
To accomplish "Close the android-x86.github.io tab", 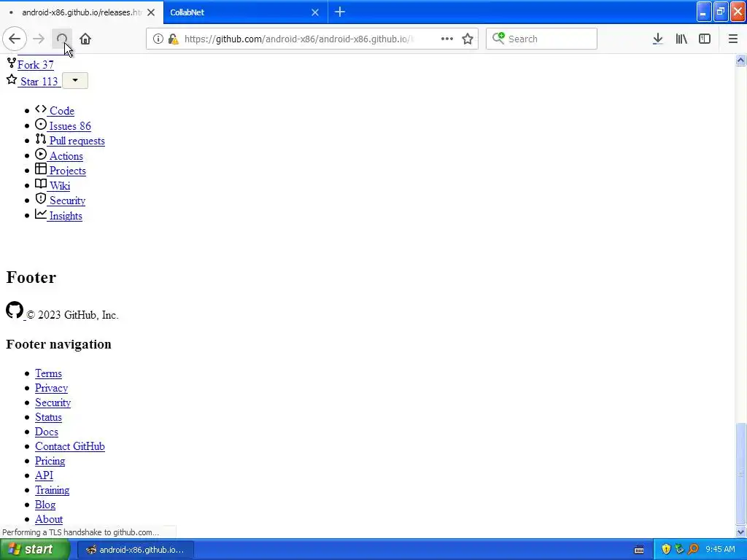I will (151, 12).
